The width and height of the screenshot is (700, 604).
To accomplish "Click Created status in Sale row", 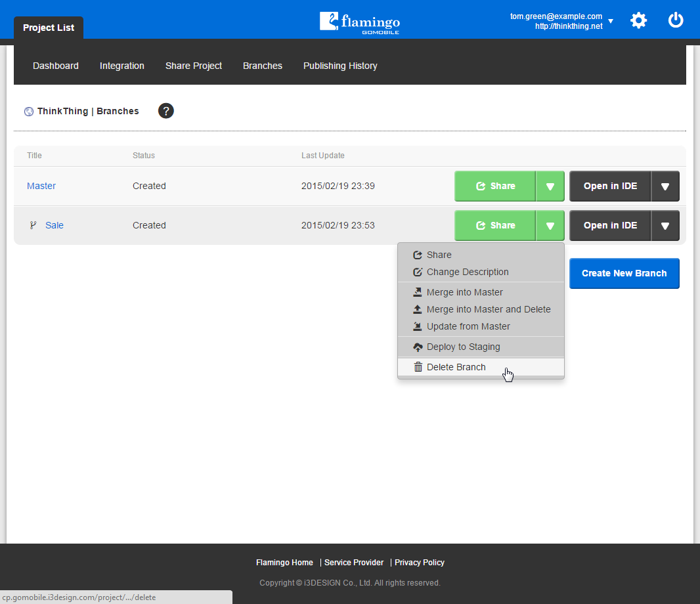I will click(x=149, y=225).
